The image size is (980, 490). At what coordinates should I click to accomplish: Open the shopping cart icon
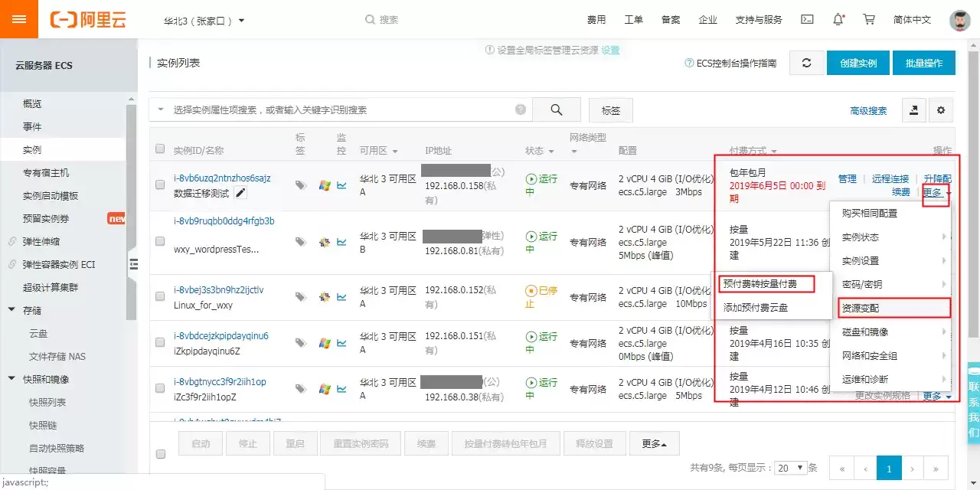869,19
